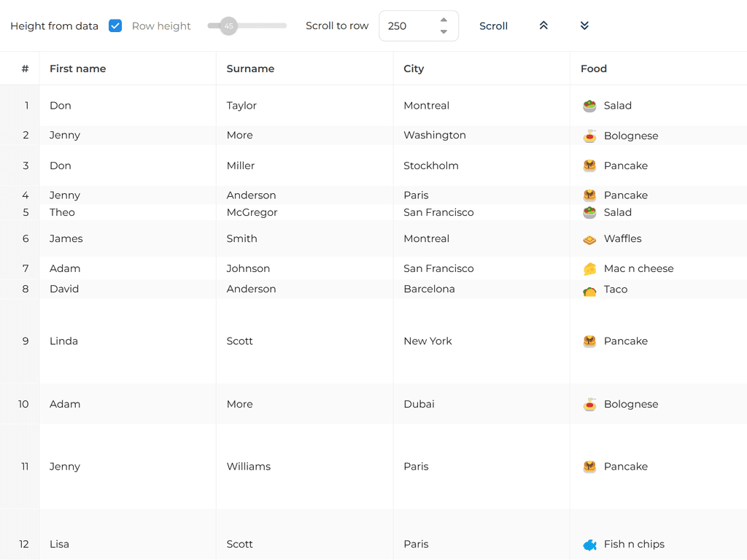Select the Stockholm cell in row 3
Image resolution: width=747 pixels, height=560 pixels.
point(431,166)
